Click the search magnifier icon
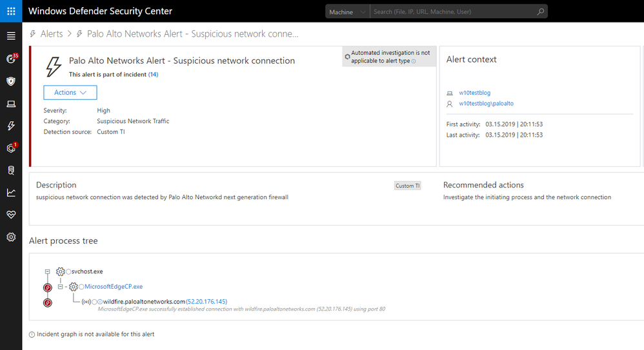 pyautogui.click(x=541, y=12)
